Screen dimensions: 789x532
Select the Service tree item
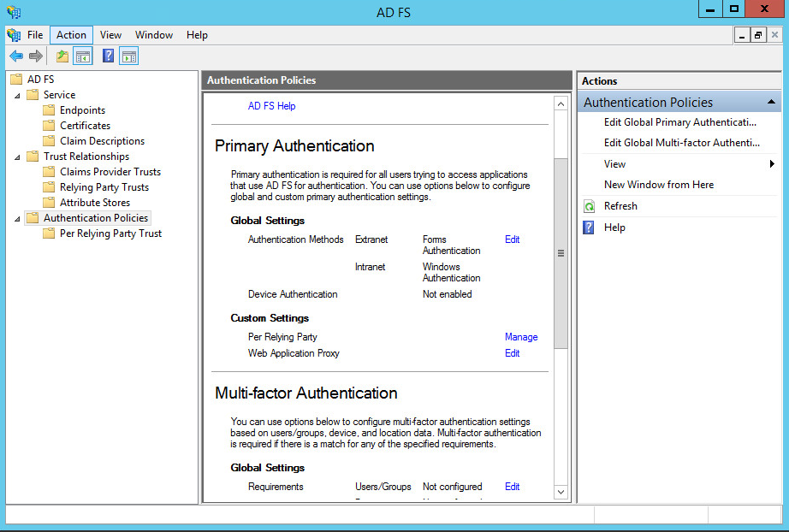coord(59,95)
